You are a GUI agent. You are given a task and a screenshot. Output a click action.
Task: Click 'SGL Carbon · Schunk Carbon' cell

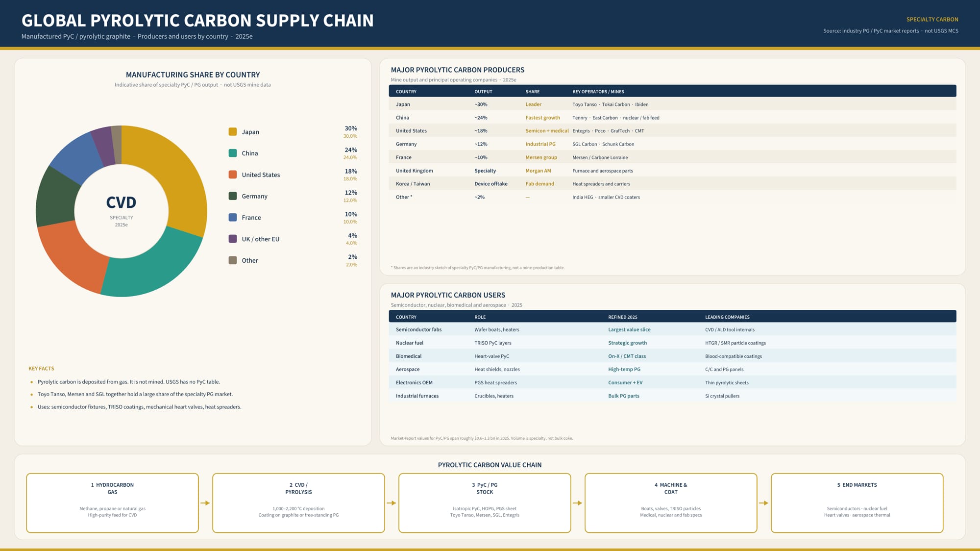coord(603,144)
